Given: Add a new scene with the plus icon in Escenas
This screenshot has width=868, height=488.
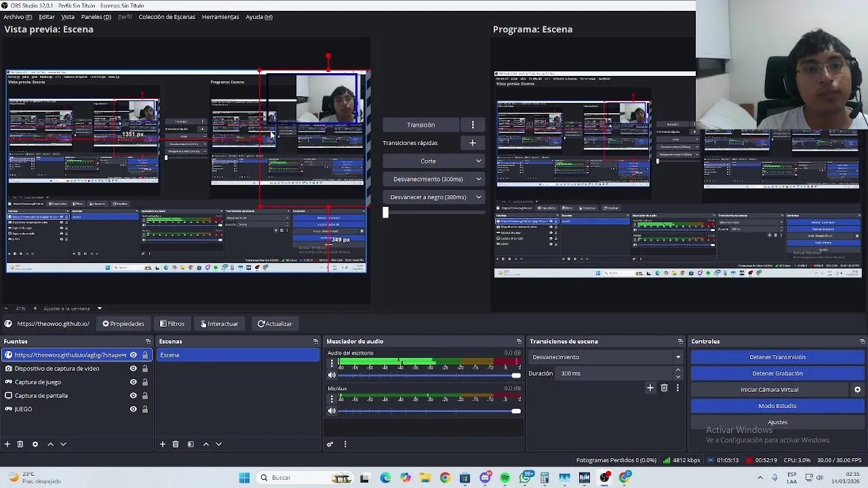Looking at the screenshot, I should (x=163, y=444).
